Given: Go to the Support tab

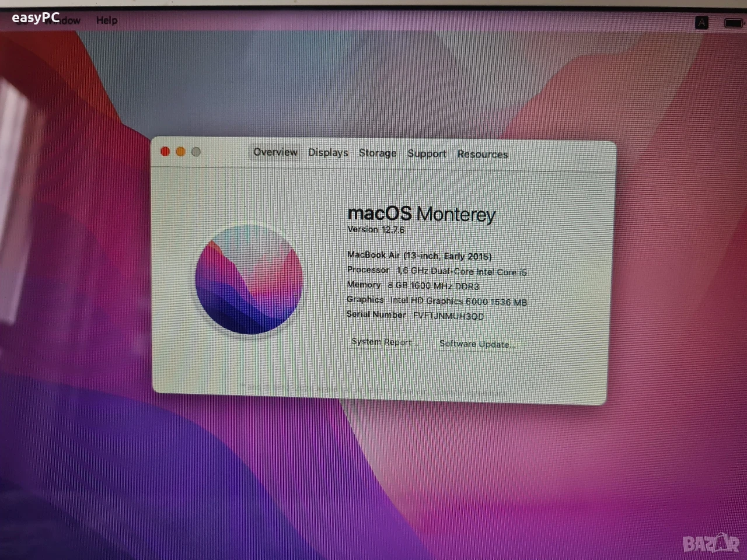Looking at the screenshot, I should pyautogui.click(x=427, y=154).
